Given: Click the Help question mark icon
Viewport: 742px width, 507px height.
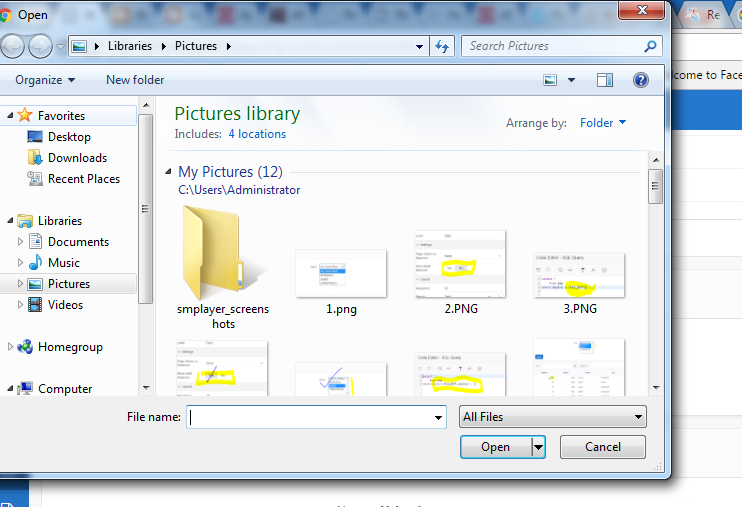Looking at the screenshot, I should coord(640,80).
